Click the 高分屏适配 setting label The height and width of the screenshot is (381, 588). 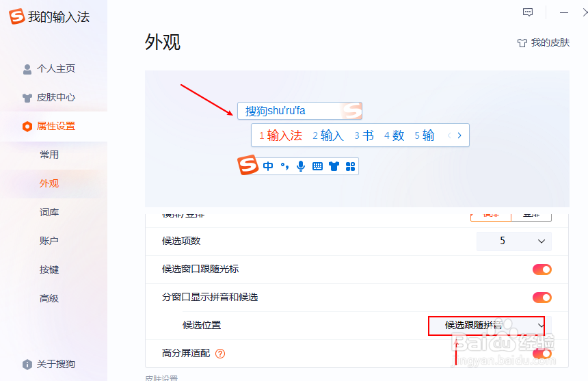186,353
